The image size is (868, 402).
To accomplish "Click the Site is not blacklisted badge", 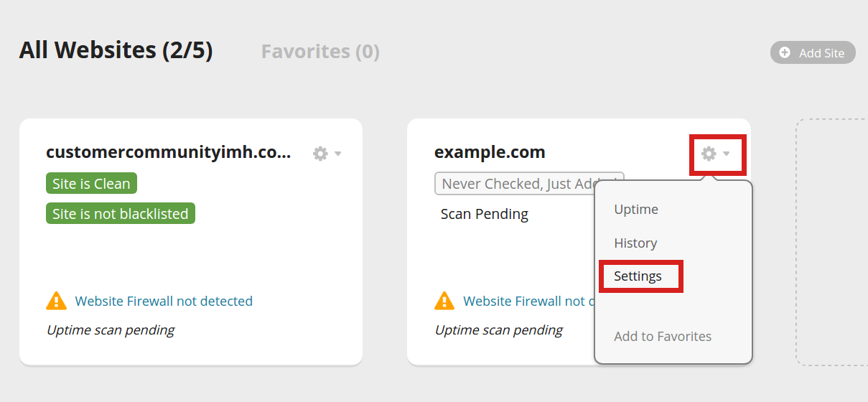I will (x=120, y=214).
